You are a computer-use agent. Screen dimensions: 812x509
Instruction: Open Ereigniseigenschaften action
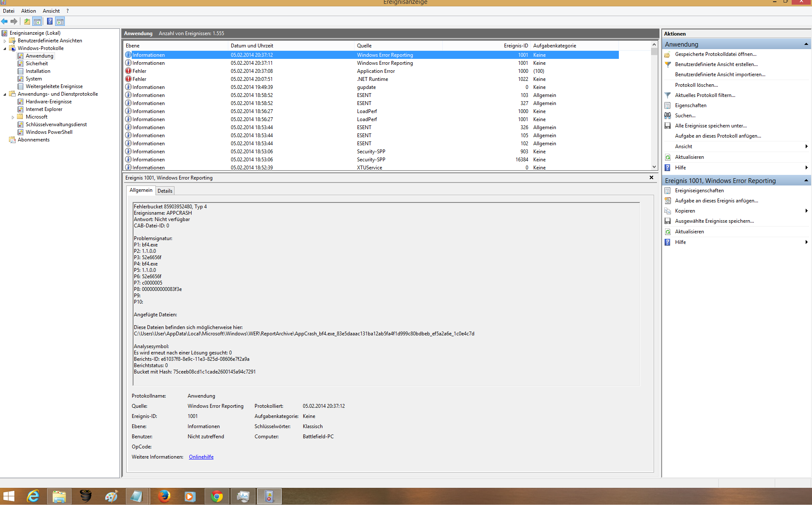pyautogui.click(x=699, y=191)
